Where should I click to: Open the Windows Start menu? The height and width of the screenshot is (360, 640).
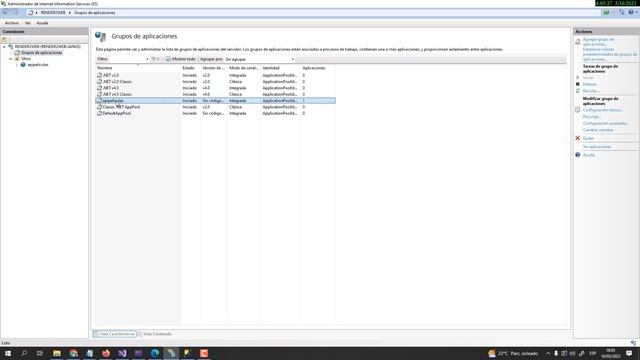(8, 353)
